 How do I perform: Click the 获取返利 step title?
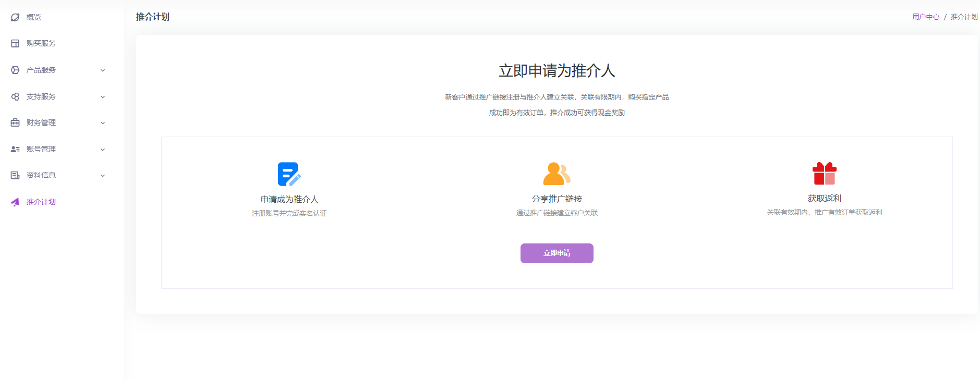(x=825, y=199)
